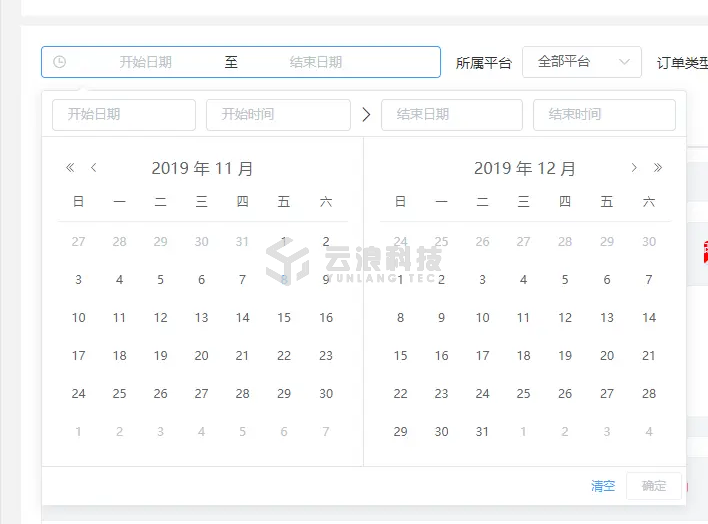Go to next month using right arrow
Viewport: 708px width, 524px height.
tap(633, 168)
